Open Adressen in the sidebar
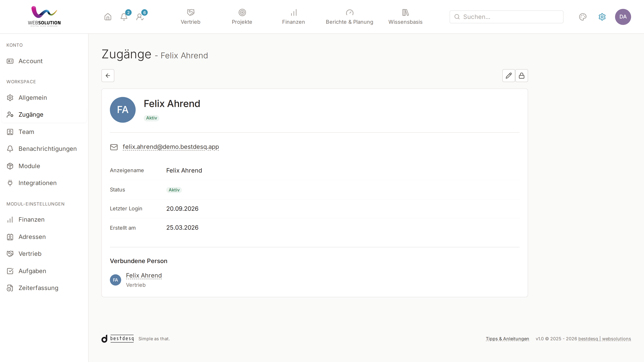Image resolution: width=644 pixels, height=362 pixels. [x=44, y=237]
